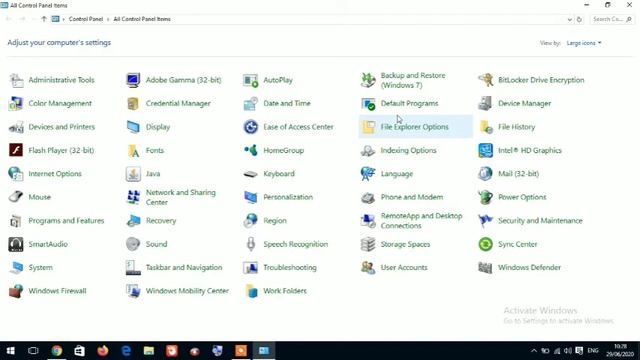Click the refresh button beside address bar
The image size is (640, 360).
(579, 19)
